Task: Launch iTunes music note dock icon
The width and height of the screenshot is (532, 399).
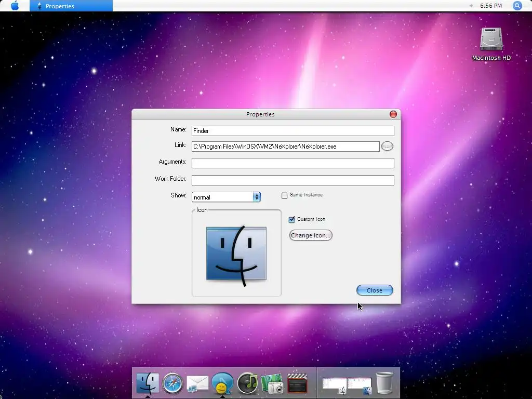Action: click(x=247, y=383)
